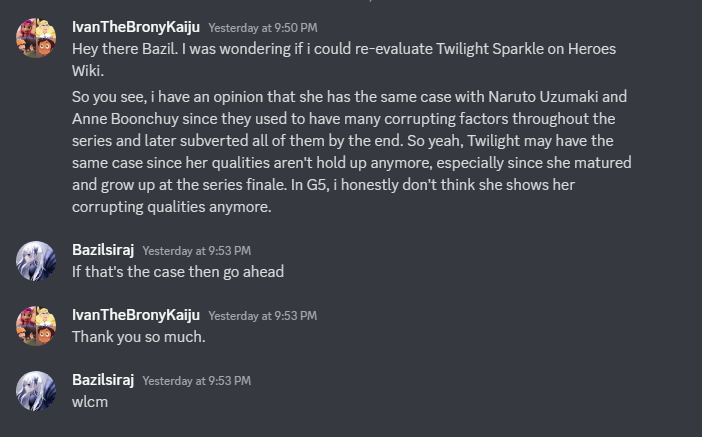Open Bazilsiraj's avatar next to 'wlcm' message
702x437 pixels.
coord(36,391)
